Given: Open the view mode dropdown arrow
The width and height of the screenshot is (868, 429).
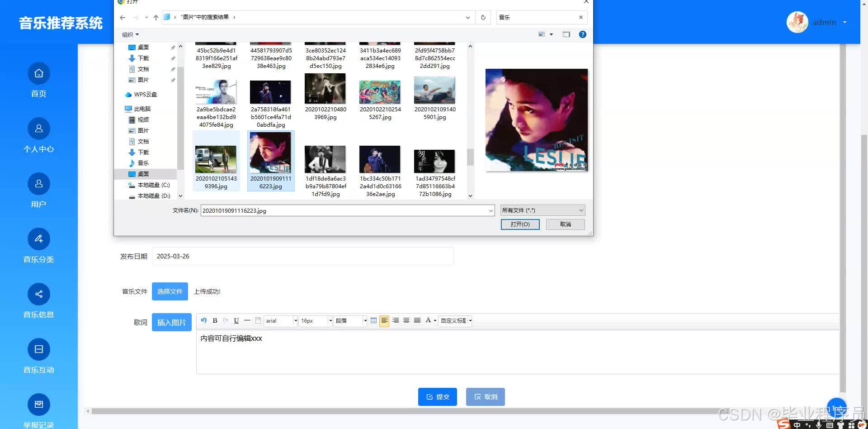Looking at the screenshot, I should coord(551,34).
